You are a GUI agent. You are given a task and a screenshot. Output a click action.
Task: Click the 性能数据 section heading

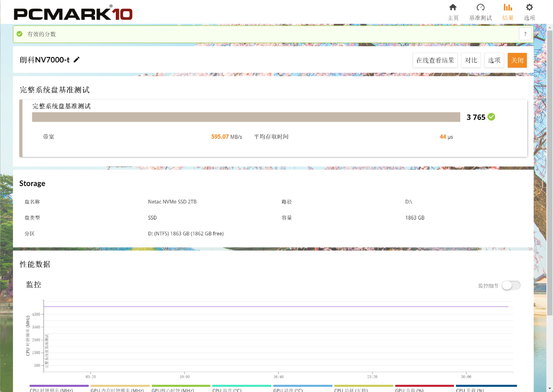(35, 264)
